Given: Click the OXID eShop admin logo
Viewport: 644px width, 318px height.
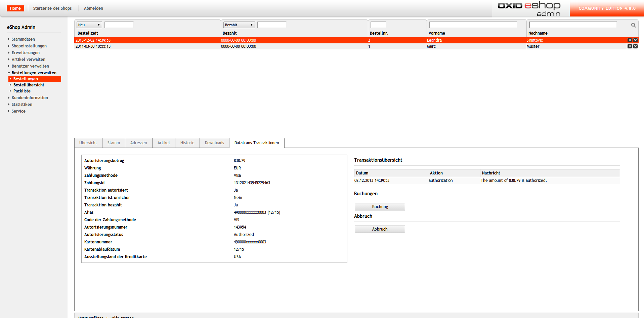Looking at the screenshot, I should coord(529,9).
